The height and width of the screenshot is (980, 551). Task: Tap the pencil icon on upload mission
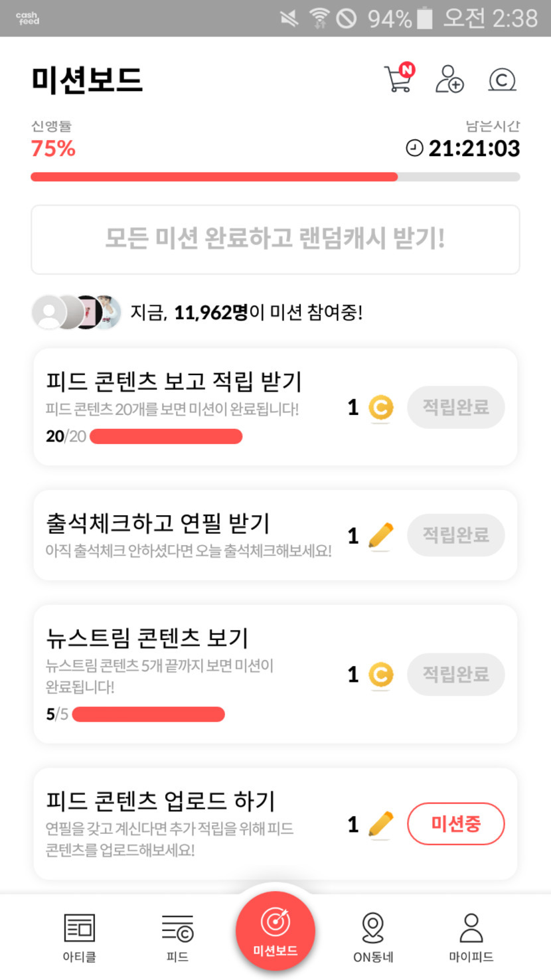(x=380, y=825)
